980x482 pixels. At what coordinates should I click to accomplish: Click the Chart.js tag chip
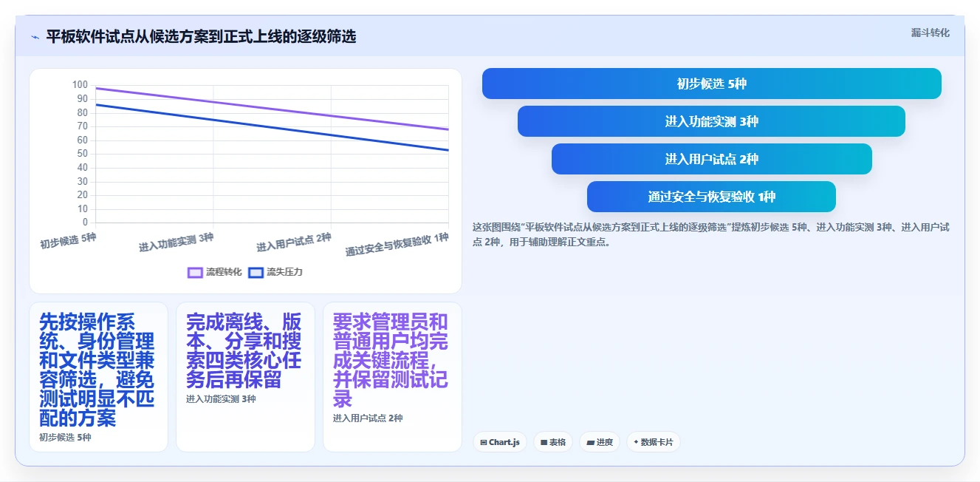[x=500, y=442]
